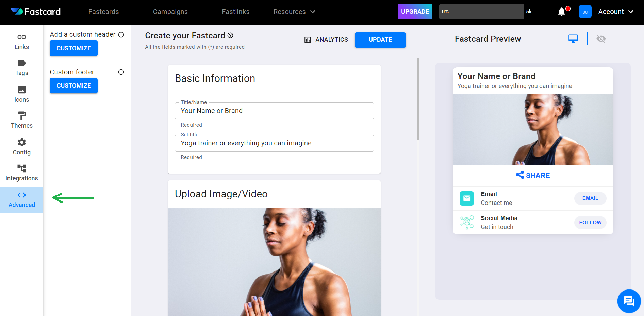Toggle the hide preview eye icon

click(x=601, y=39)
